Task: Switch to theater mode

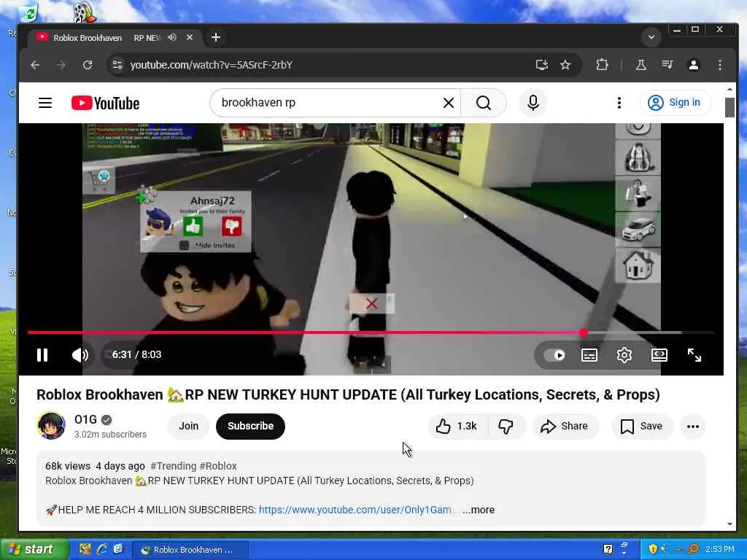Action: [659, 355]
